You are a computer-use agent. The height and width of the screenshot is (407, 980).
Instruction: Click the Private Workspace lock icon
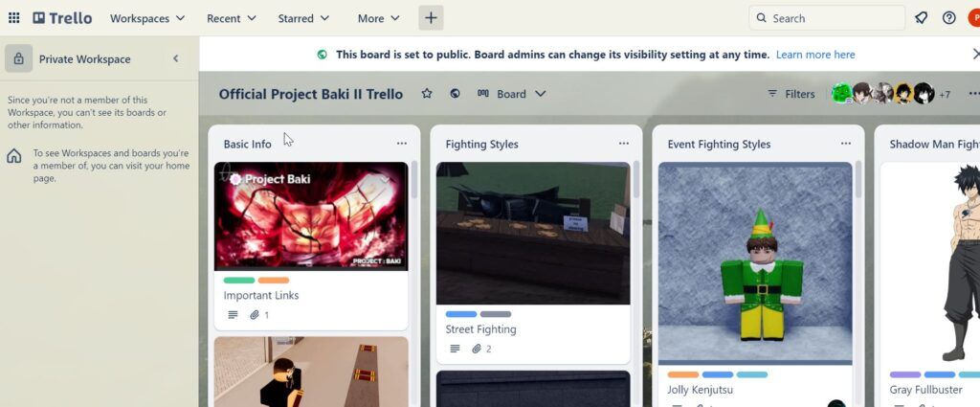[19, 58]
